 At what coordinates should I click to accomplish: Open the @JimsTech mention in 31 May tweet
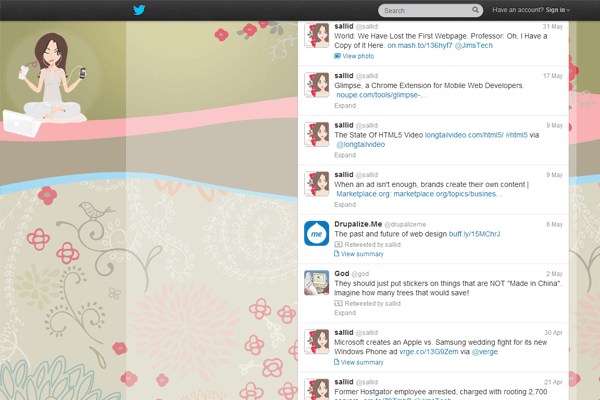473,46
